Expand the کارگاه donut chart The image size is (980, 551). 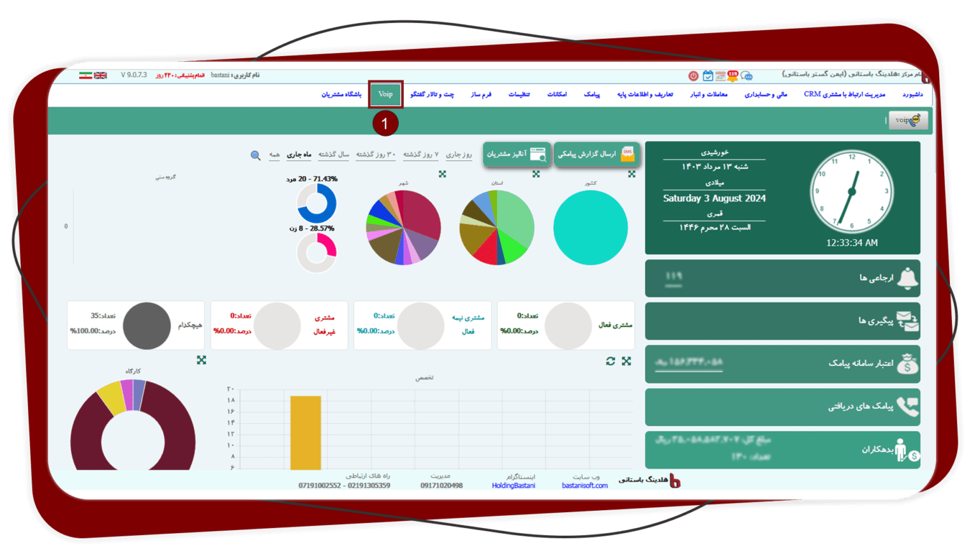[201, 360]
